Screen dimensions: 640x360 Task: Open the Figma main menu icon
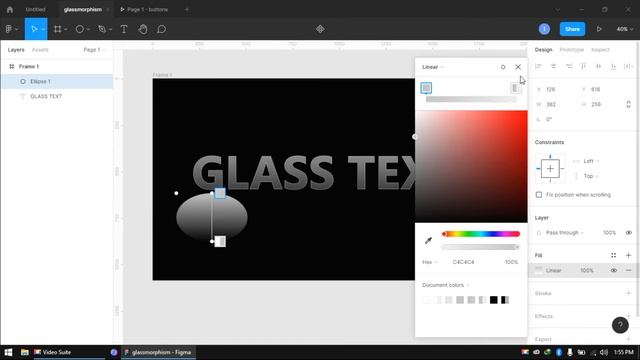[x=9, y=29]
